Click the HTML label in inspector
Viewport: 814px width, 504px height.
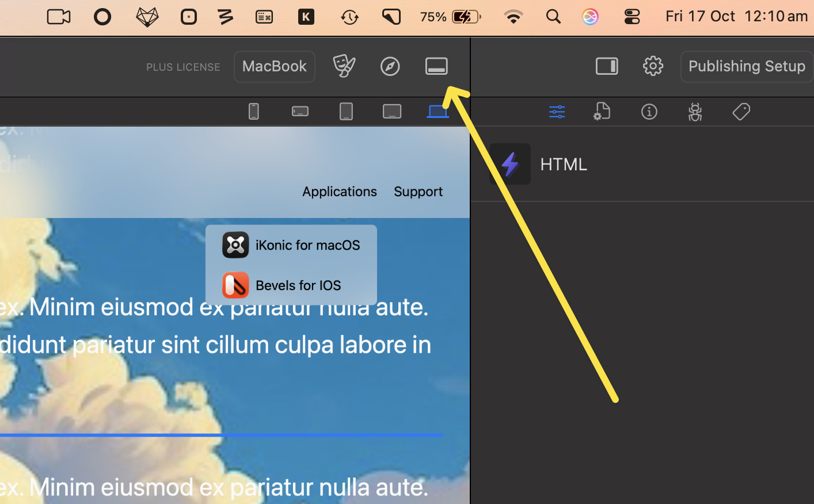click(x=564, y=165)
